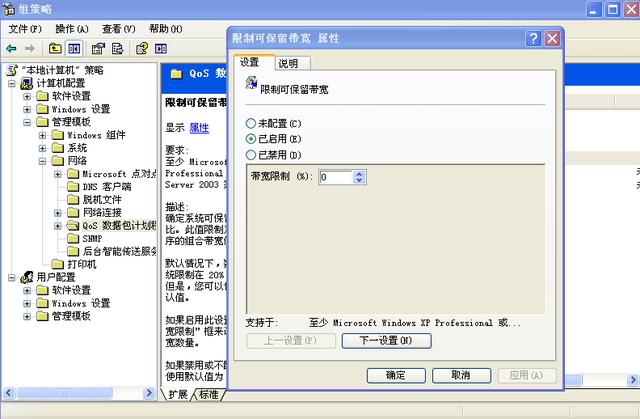Increase the 带宽限制 spinner value

(x=357, y=173)
